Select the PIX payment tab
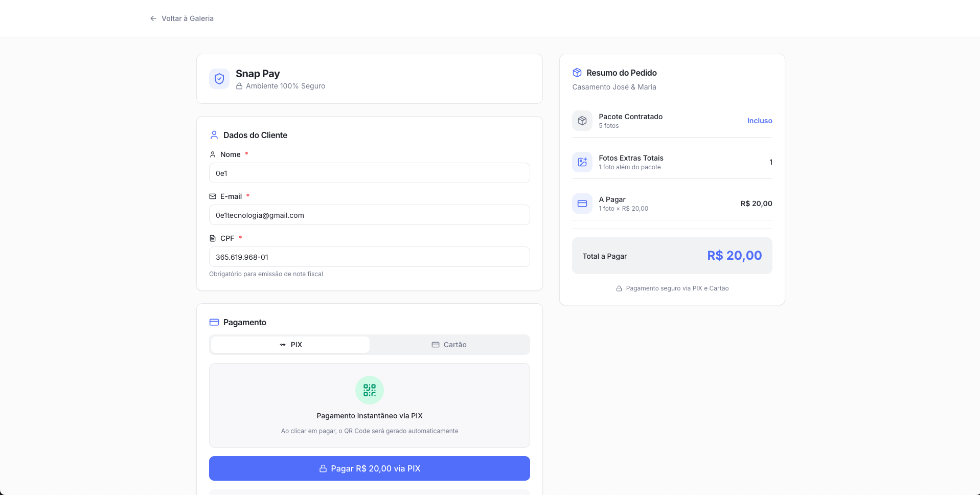 [290, 345]
